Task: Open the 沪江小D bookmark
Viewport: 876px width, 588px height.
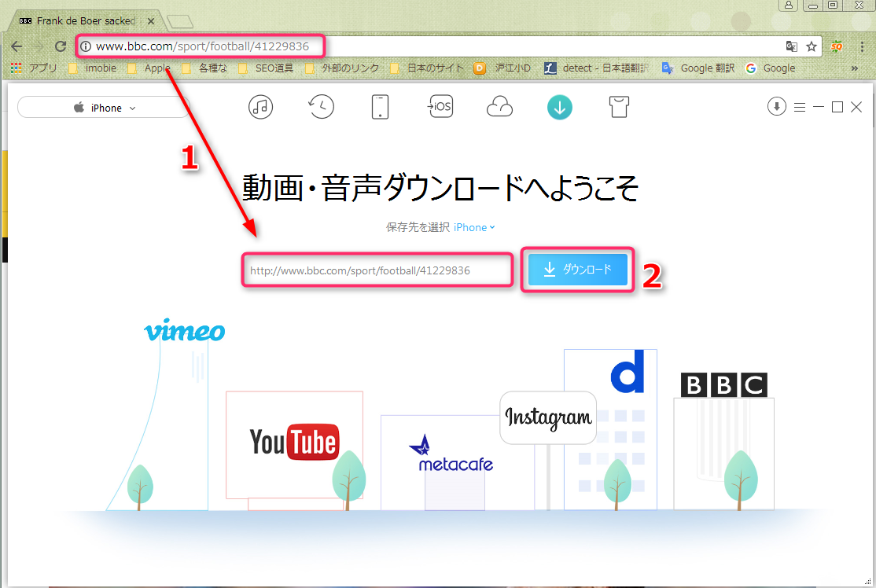Action: tap(502, 68)
